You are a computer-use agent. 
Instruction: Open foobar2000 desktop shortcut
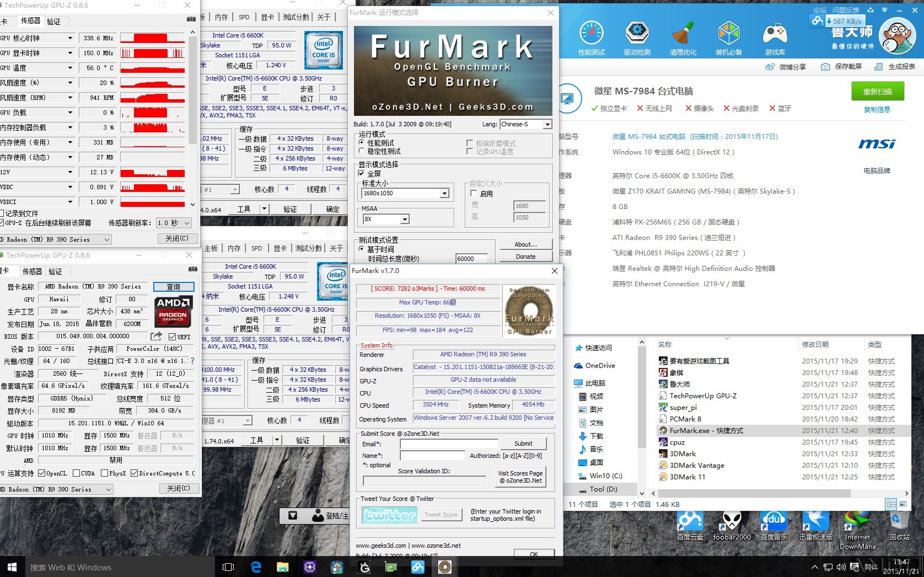pos(732,526)
